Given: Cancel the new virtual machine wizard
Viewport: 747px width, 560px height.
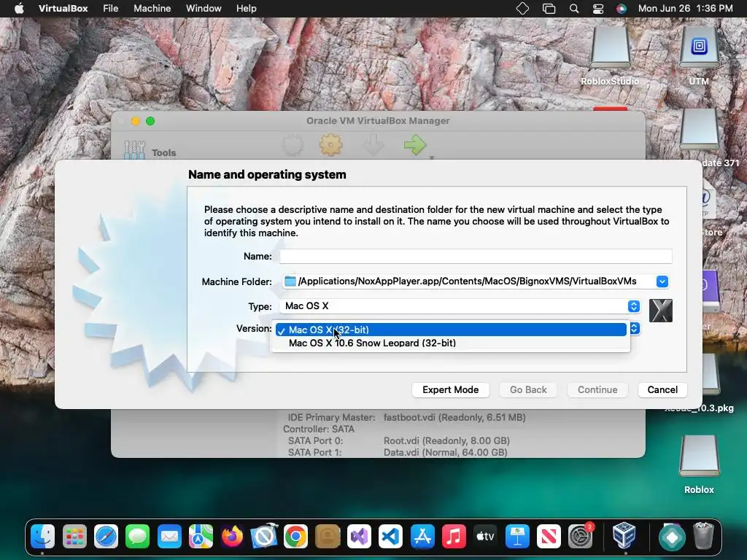Looking at the screenshot, I should pyautogui.click(x=662, y=389).
